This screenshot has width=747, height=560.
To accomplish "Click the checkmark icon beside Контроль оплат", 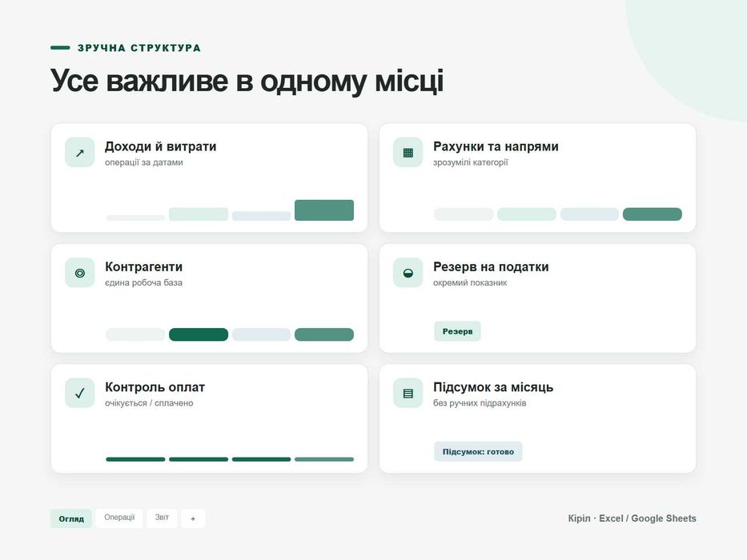I will 79,394.
